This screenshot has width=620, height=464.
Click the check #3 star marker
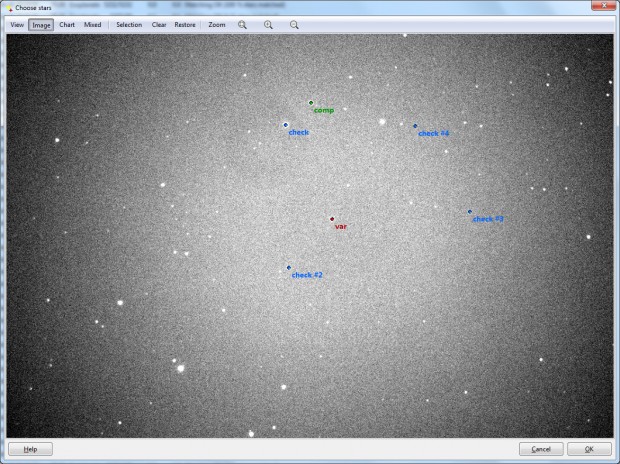coord(470,212)
